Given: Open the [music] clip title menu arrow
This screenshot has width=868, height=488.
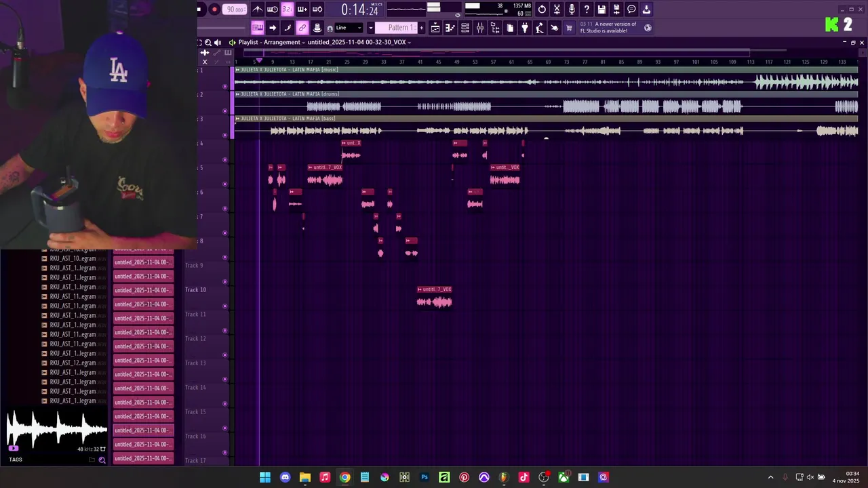Looking at the screenshot, I should coord(237,70).
